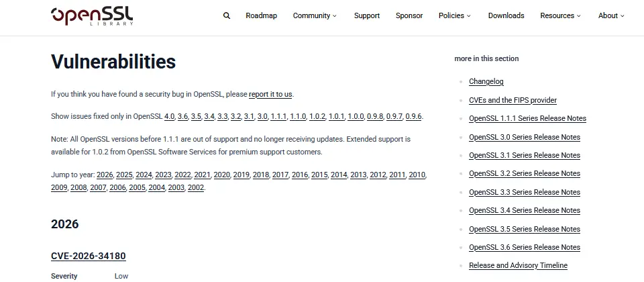Jump to year 2025

click(x=124, y=175)
